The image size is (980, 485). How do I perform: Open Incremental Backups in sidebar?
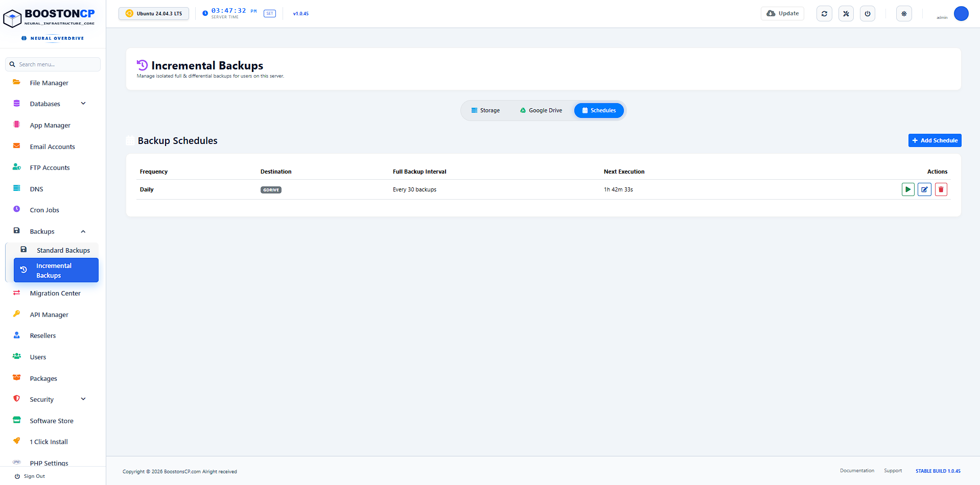pyautogui.click(x=56, y=270)
